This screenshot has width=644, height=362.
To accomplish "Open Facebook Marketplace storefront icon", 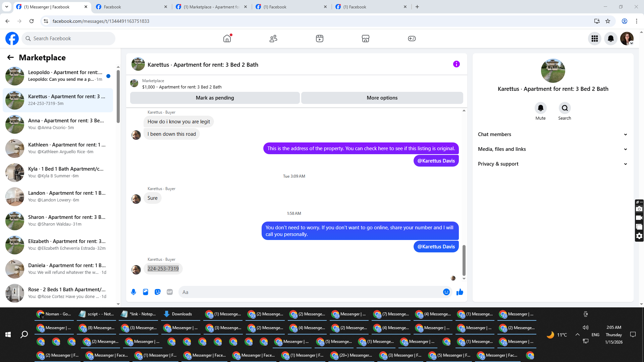I will click(365, 39).
